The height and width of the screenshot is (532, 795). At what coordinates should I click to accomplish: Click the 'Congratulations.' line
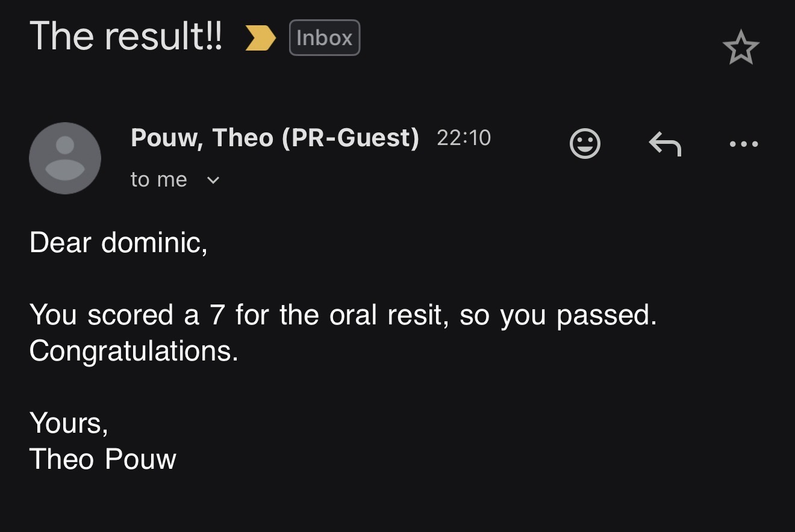(x=134, y=351)
